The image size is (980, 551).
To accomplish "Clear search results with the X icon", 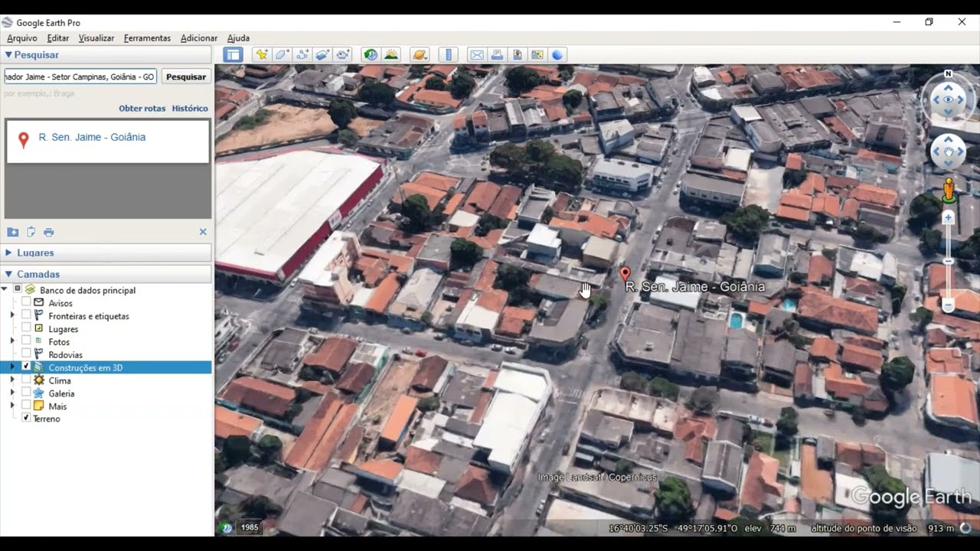I will (203, 232).
